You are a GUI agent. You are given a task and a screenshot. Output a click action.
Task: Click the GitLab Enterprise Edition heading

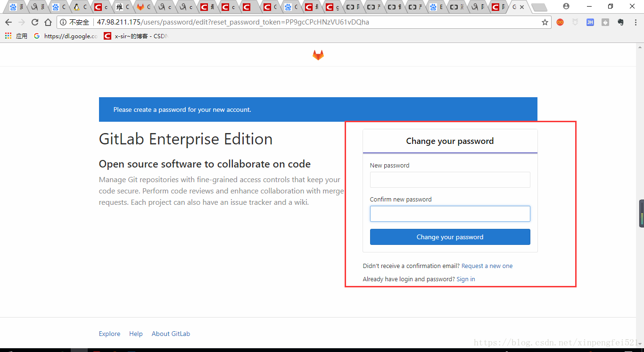click(186, 139)
